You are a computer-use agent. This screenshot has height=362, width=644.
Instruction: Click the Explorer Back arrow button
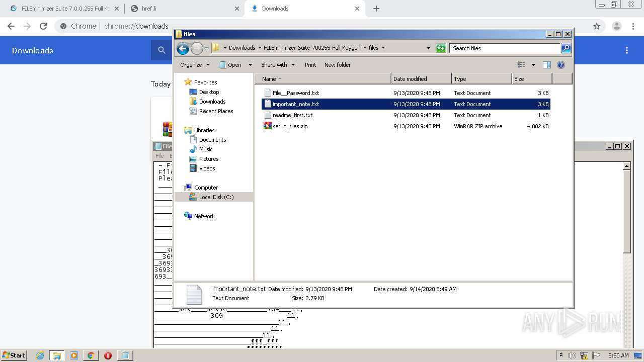(183, 48)
